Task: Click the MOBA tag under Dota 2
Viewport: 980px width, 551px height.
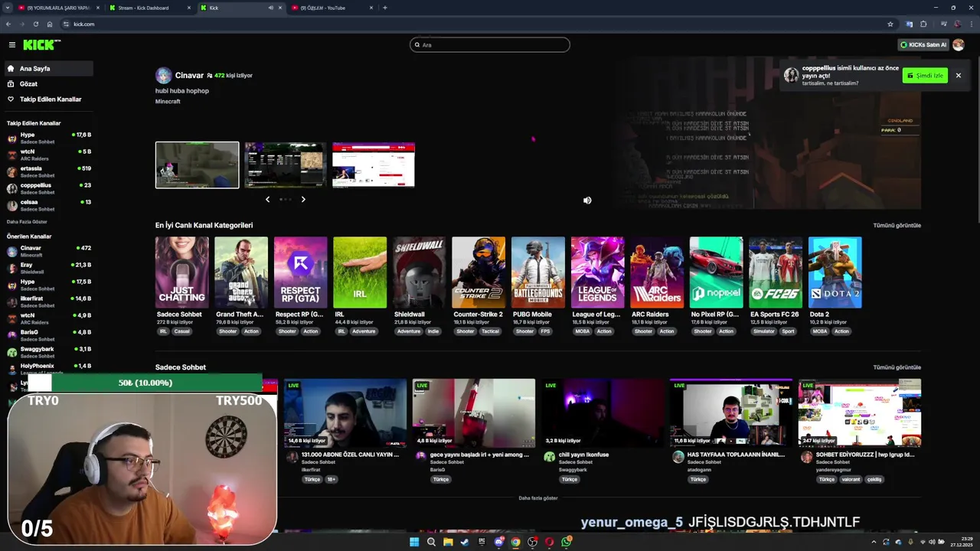Action: pos(819,331)
